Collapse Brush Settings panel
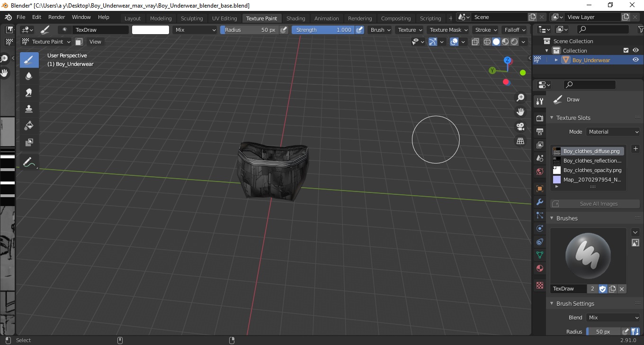This screenshot has height=345, width=644. [x=552, y=303]
